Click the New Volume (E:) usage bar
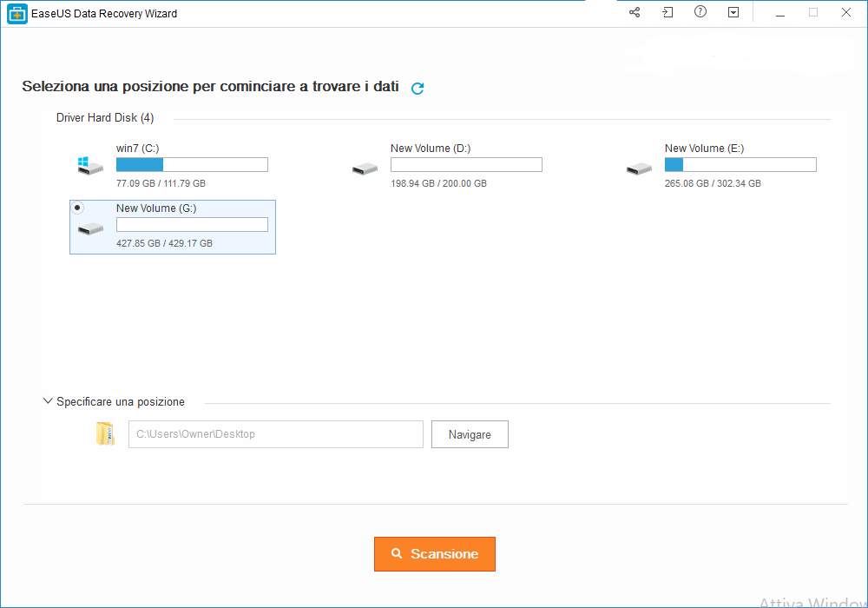Screen dimensions: 868x608 tap(740, 165)
